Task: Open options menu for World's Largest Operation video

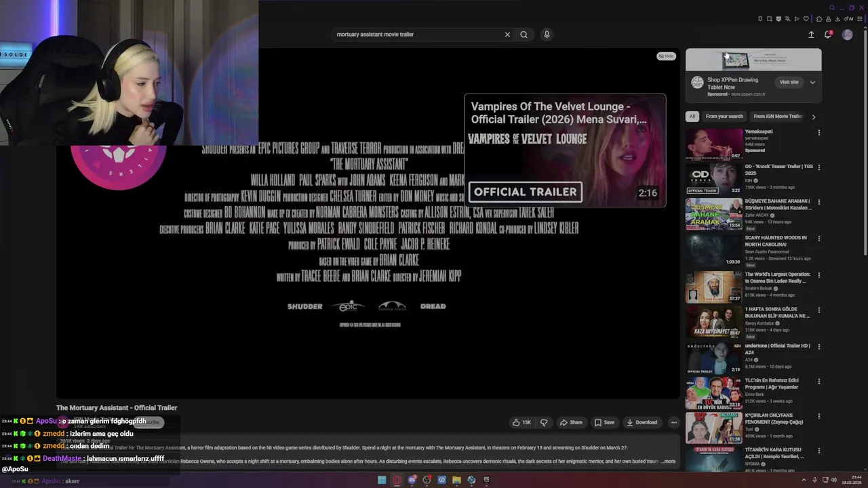Action: [818, 275]
